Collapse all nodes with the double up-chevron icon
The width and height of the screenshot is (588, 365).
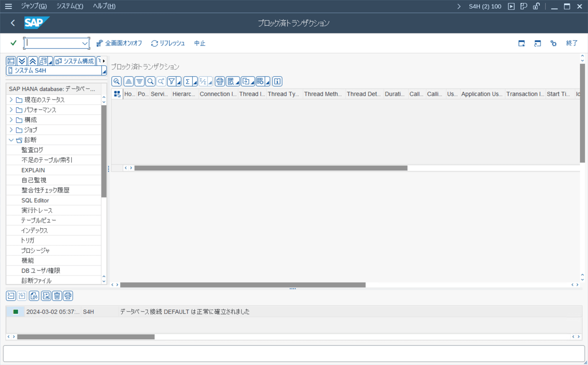(x=33, y=61)
